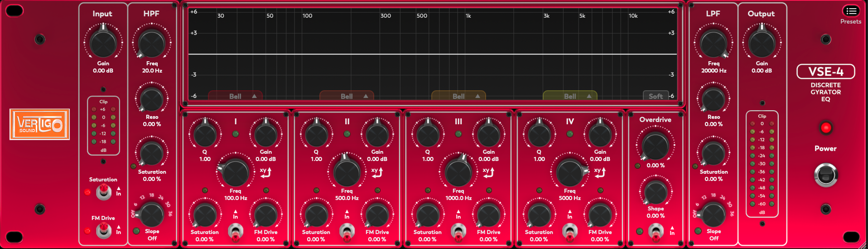Image resolution: width=868 pixels, height=249 pixels.
Task: Click the band IV Gain knob
Action: tap(600, 134)
